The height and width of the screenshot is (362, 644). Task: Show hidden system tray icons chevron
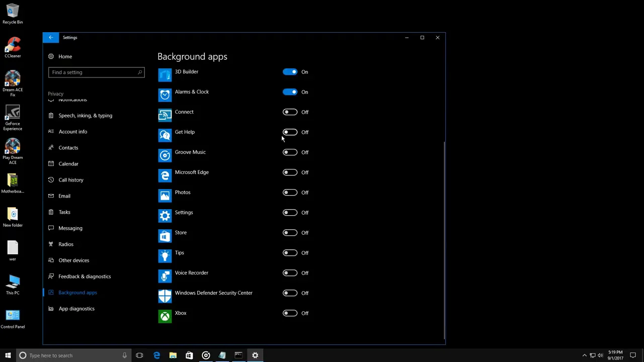coord(585,355)
